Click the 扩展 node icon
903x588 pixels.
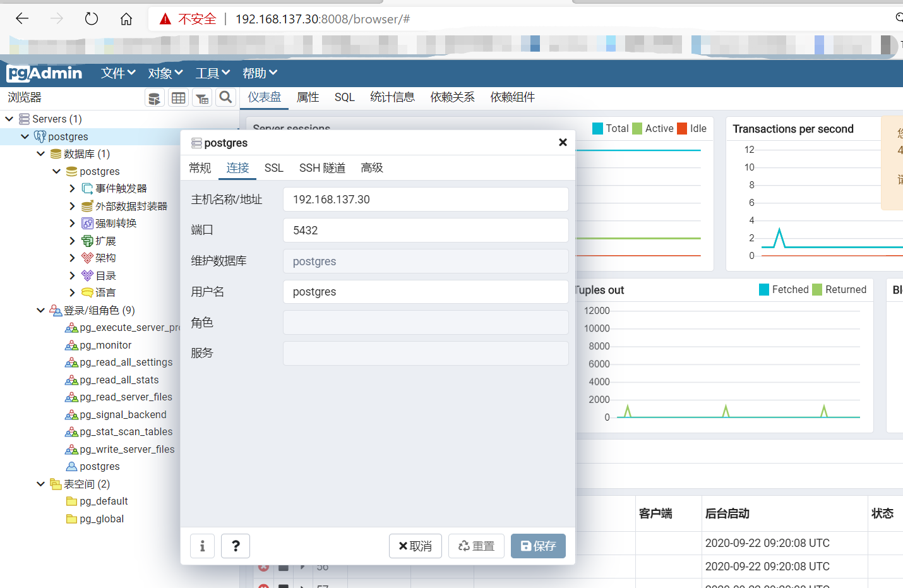click(87, 241)
